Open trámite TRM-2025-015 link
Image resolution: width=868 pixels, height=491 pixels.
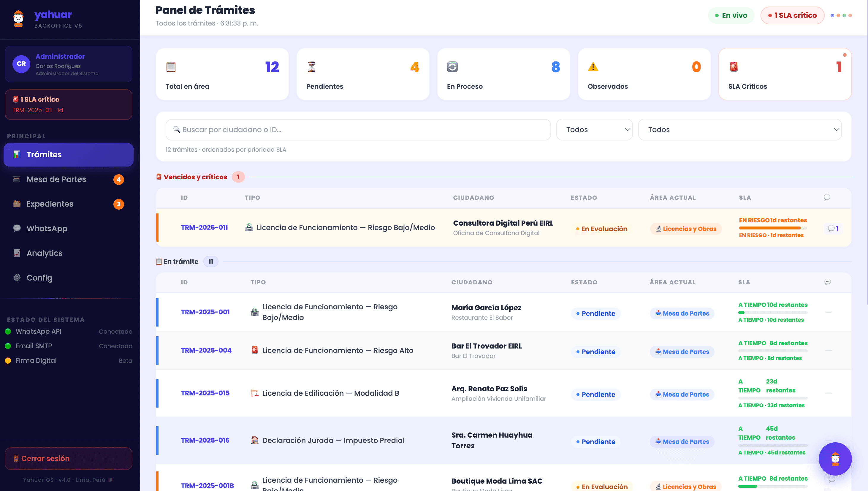205,393
